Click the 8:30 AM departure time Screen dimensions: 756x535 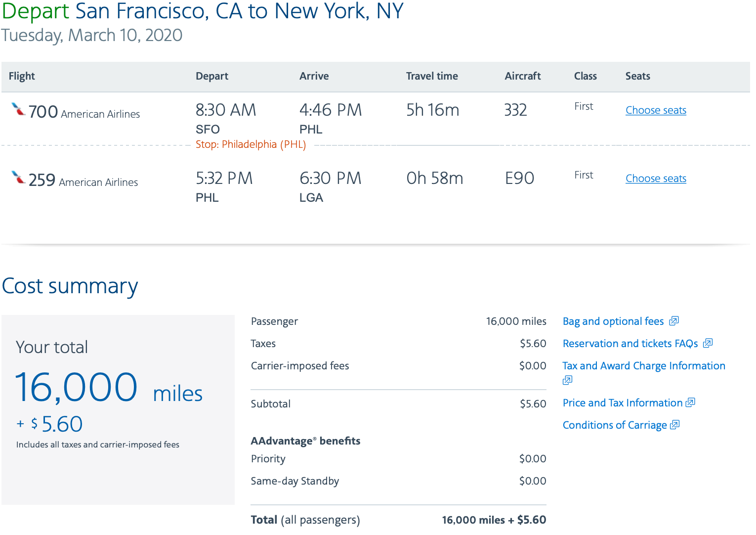point(226,110)
